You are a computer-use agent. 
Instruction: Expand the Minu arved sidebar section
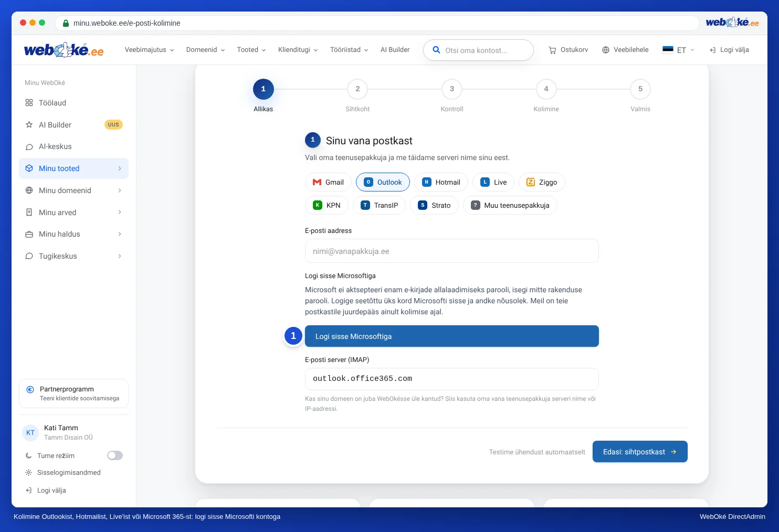73,212
